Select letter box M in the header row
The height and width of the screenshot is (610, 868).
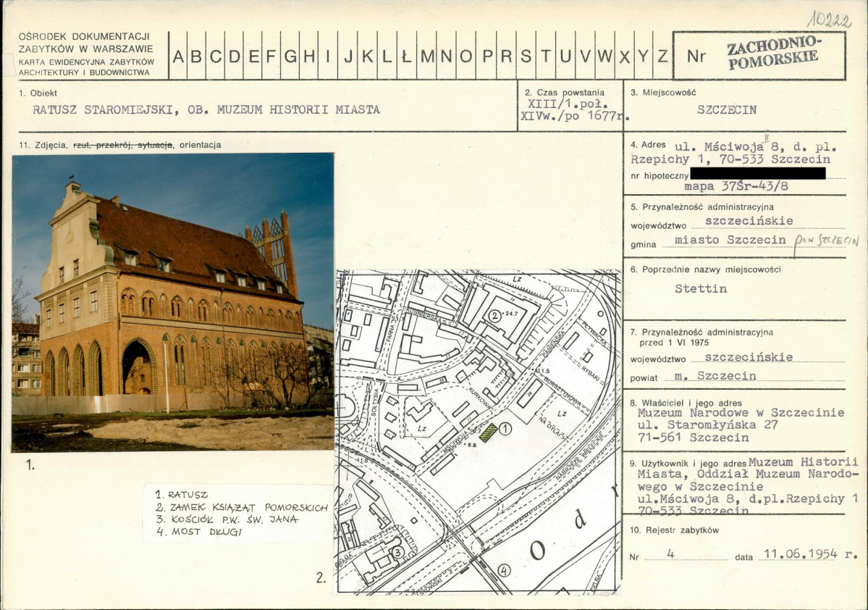click(x=427, y=57)
